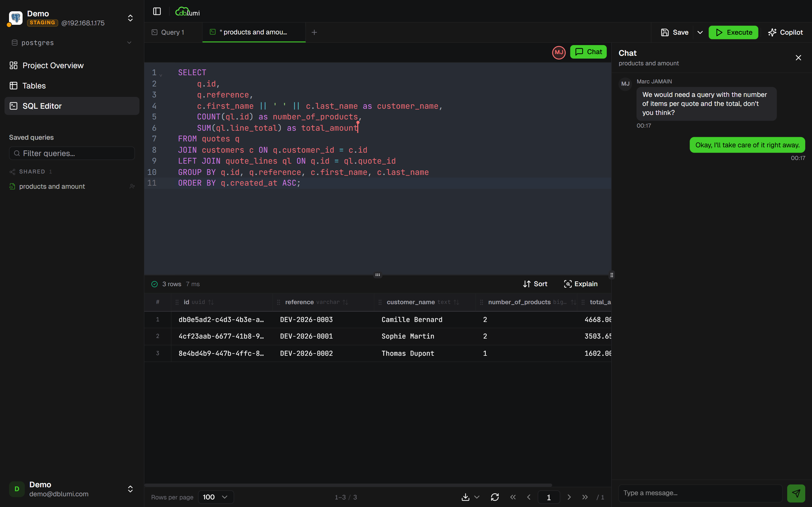Select the Tables section in sidebar
812x507 pixels.
point(34,86)
